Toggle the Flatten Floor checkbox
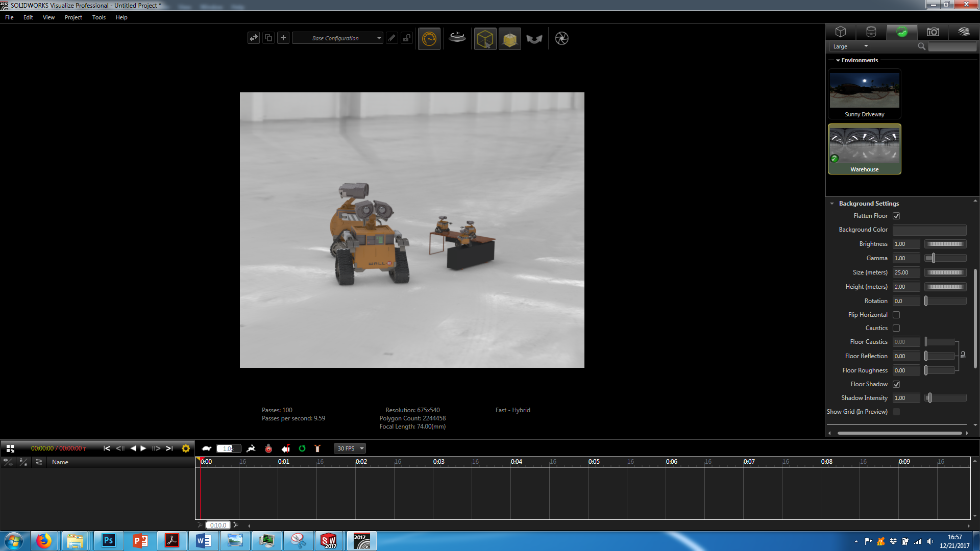 coord(896,216)
